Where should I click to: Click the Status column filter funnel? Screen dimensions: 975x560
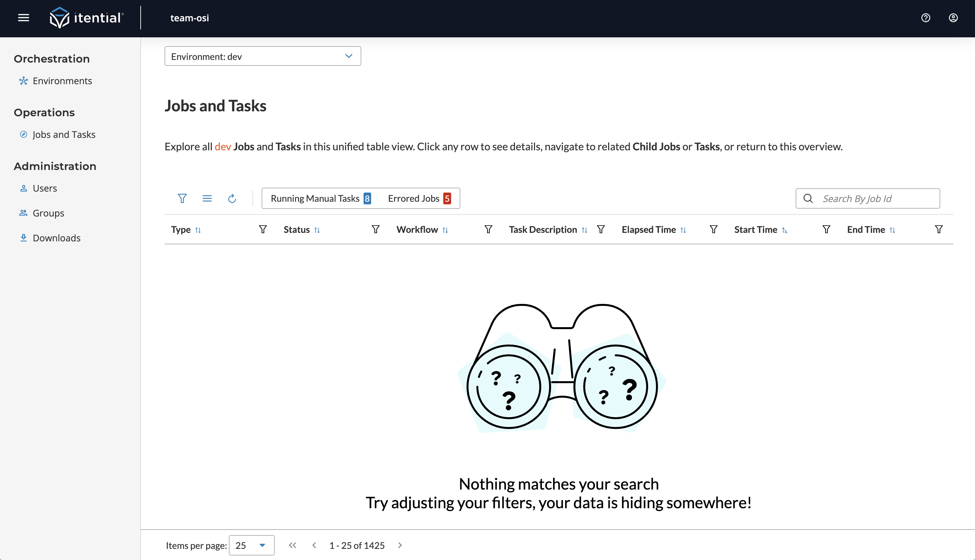pos(375,230)
